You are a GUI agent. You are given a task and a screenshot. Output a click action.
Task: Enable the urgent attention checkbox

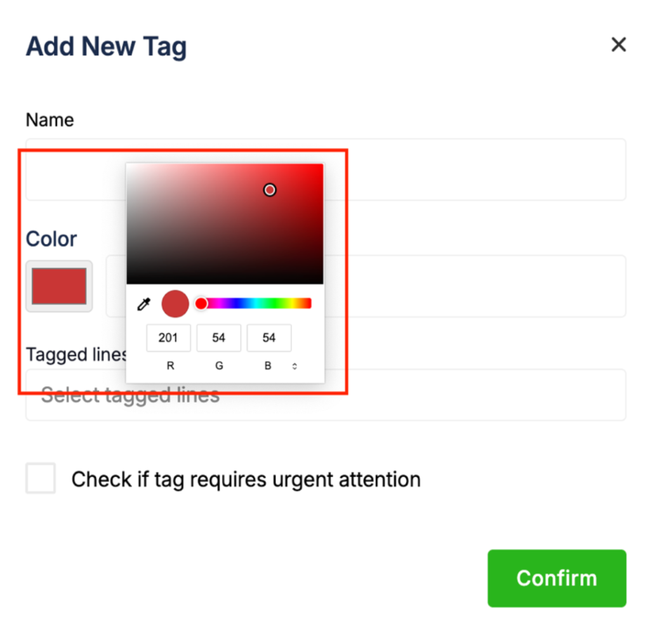click(x=41, y=478)
